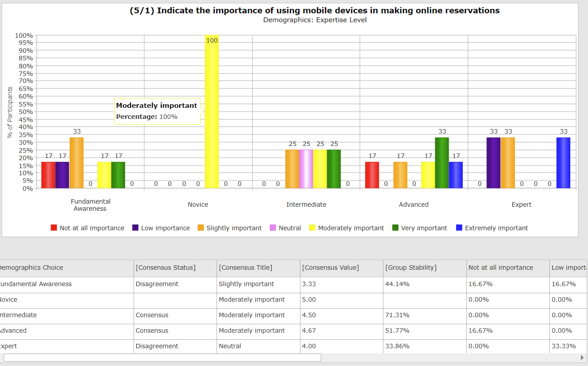The width and height of the screenshot is (588, 366).
Task: Click the green 33% bar under Advanced
Action: point(442,163)
